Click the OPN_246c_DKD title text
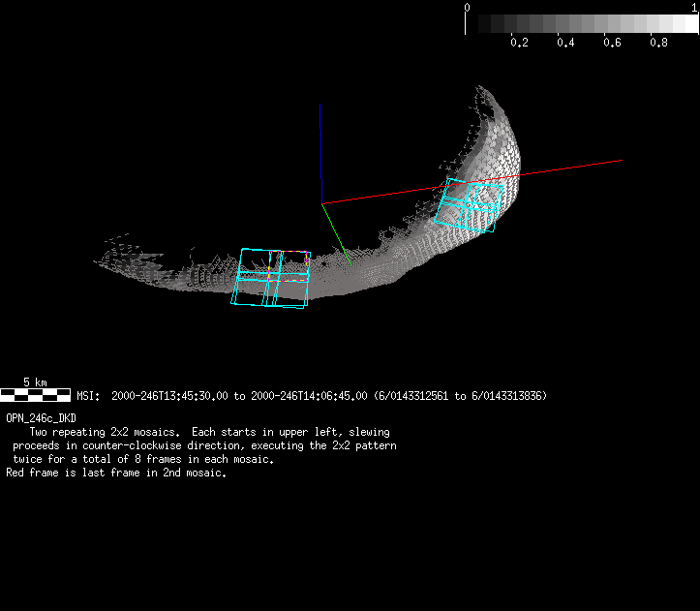The height and width of the screenshot is (611, 700). coord(41,417)
